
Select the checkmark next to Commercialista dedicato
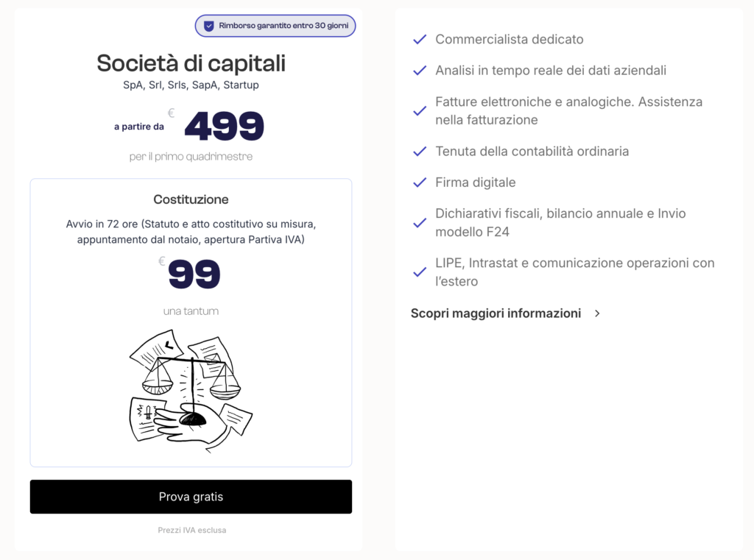pos(420,40)
